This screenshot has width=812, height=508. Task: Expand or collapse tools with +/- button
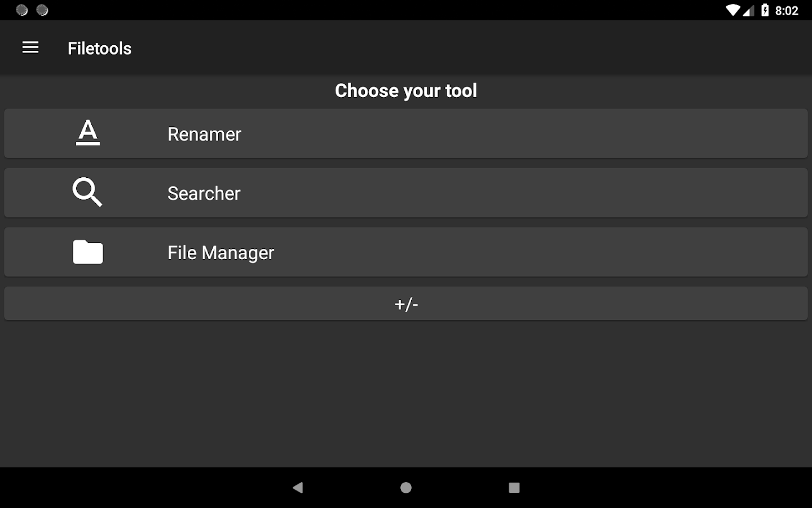click(x=406, y=304)
